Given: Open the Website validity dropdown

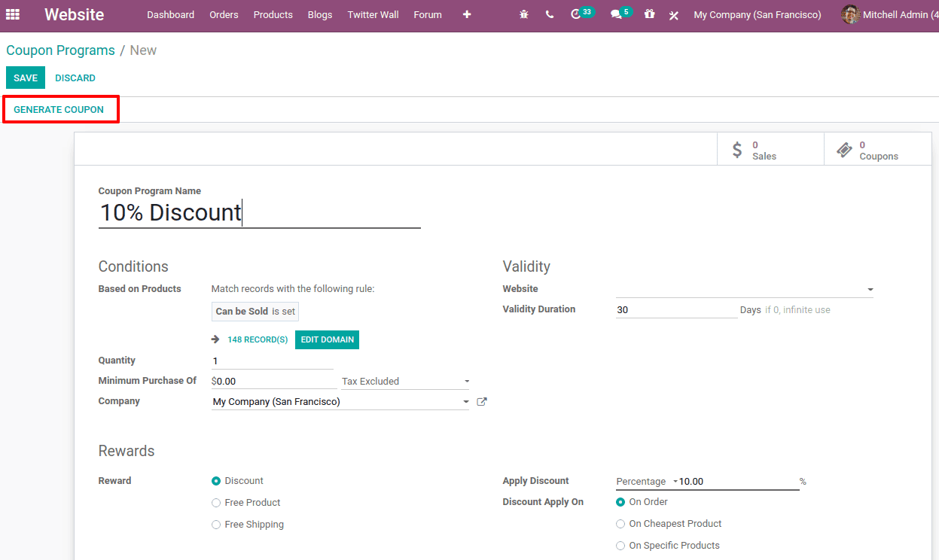Looking at the screenshot, I should (x=745, y=289).
